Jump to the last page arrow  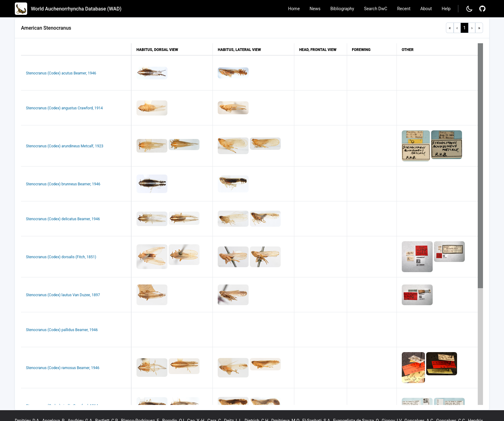click(479, 28)
